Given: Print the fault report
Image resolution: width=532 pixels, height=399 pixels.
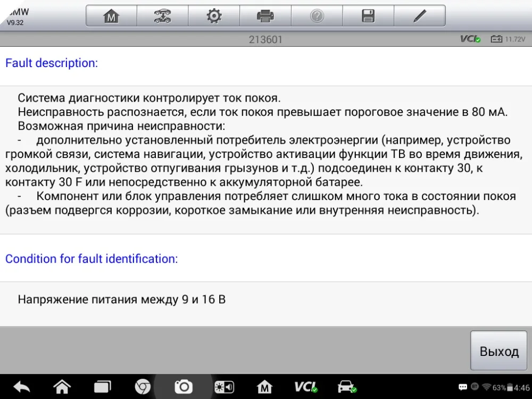Looking at the screenshot, I should 265,16.
